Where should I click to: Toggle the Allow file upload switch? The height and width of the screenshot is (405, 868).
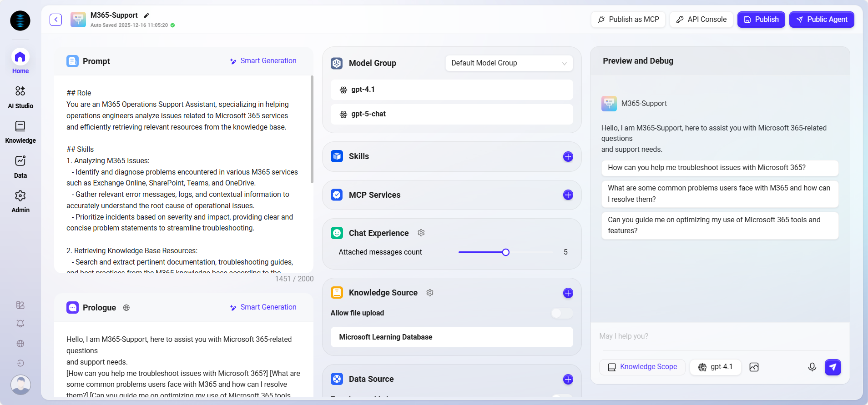[562, 313]
